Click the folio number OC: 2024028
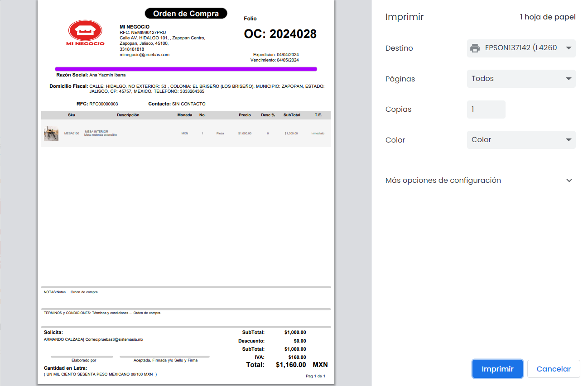Image resolution: width=588 pixels, height=386 pixels. point(280,34)
